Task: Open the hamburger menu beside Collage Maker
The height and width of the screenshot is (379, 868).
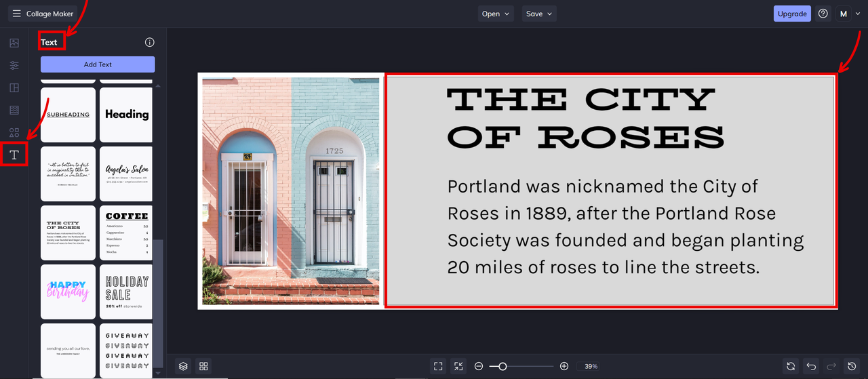Action: (16, 14)
